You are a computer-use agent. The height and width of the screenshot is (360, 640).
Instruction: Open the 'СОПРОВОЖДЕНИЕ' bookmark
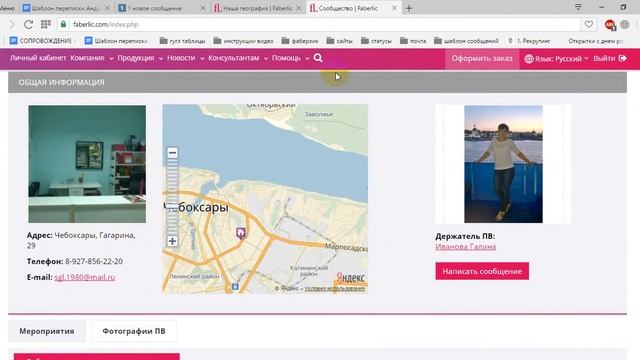point(41,41)
